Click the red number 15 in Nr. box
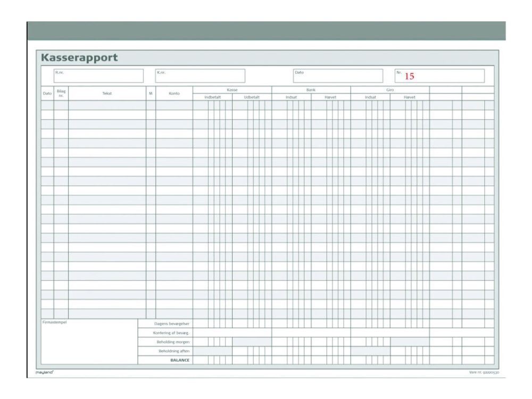Viewport: 532px width, 399px height. pyautogui.click(x=409, y=77)
